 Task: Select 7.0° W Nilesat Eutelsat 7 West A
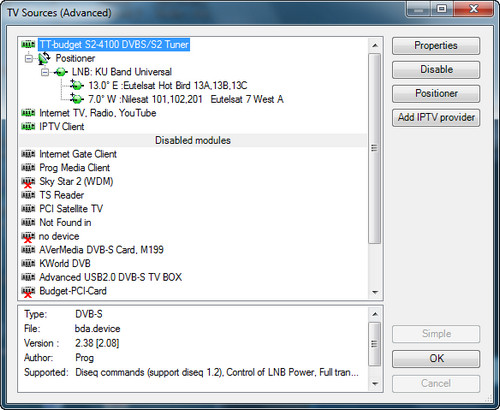coord(186,99)
